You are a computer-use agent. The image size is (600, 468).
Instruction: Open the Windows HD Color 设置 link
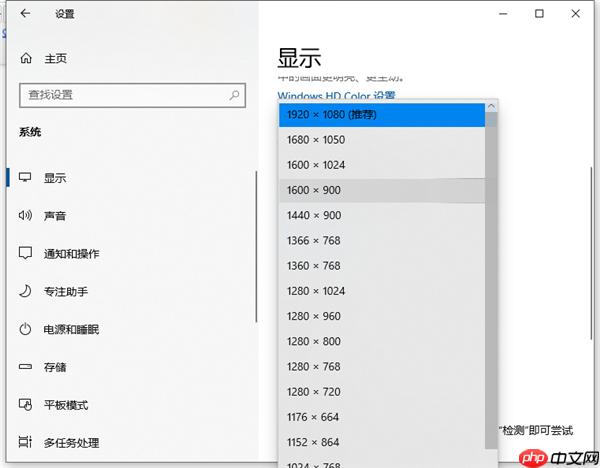[x=336, y=95]
